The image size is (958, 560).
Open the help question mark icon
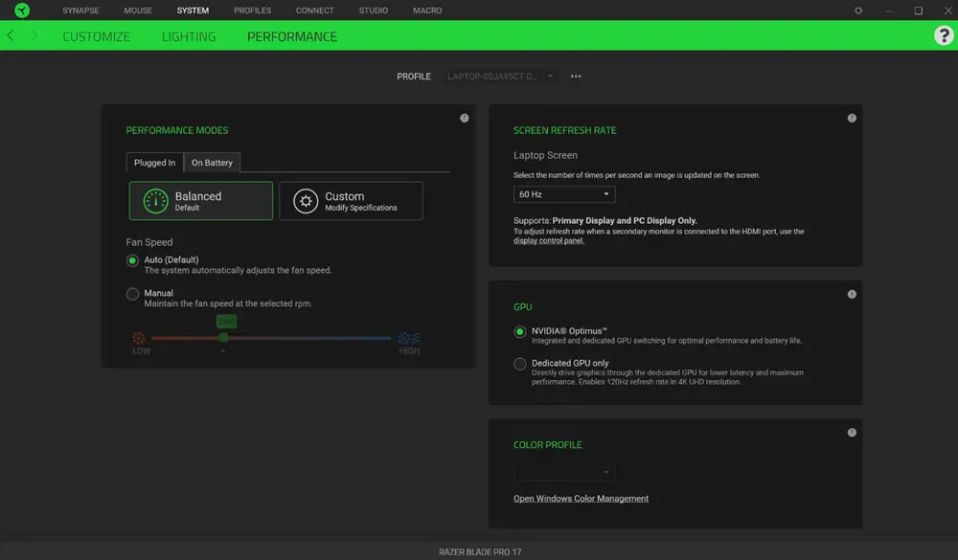(x=943, y=36)
